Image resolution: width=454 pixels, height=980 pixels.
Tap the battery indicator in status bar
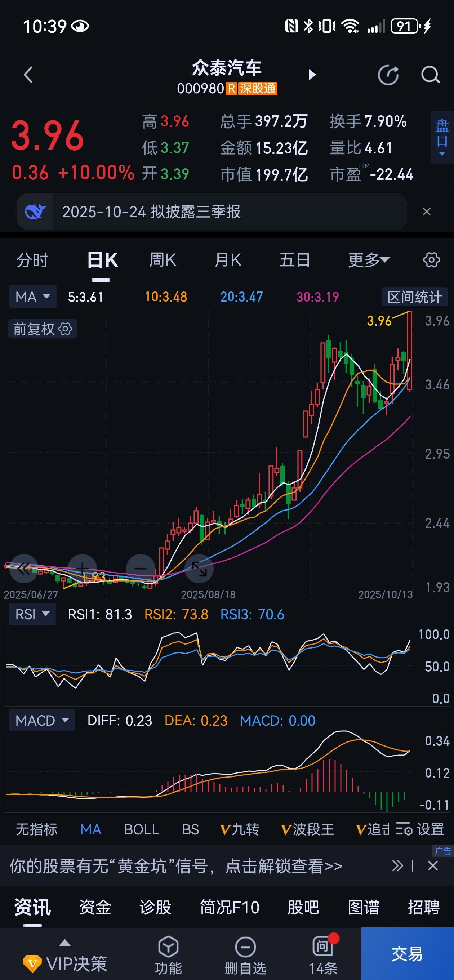coord(405,26)
